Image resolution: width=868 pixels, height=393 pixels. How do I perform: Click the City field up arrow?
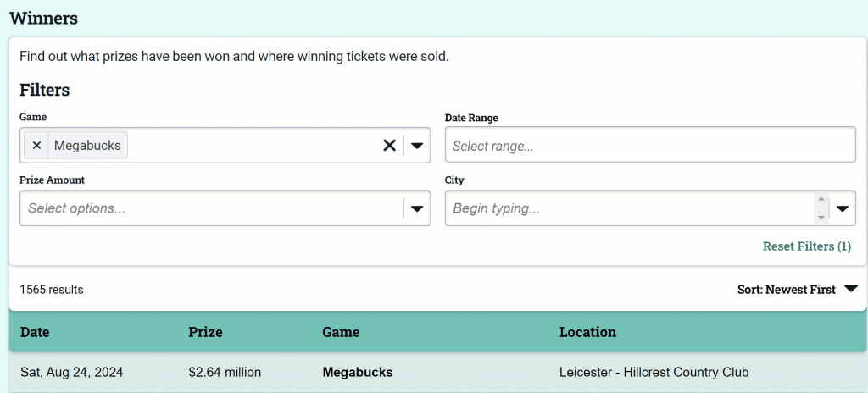point(821,200)
